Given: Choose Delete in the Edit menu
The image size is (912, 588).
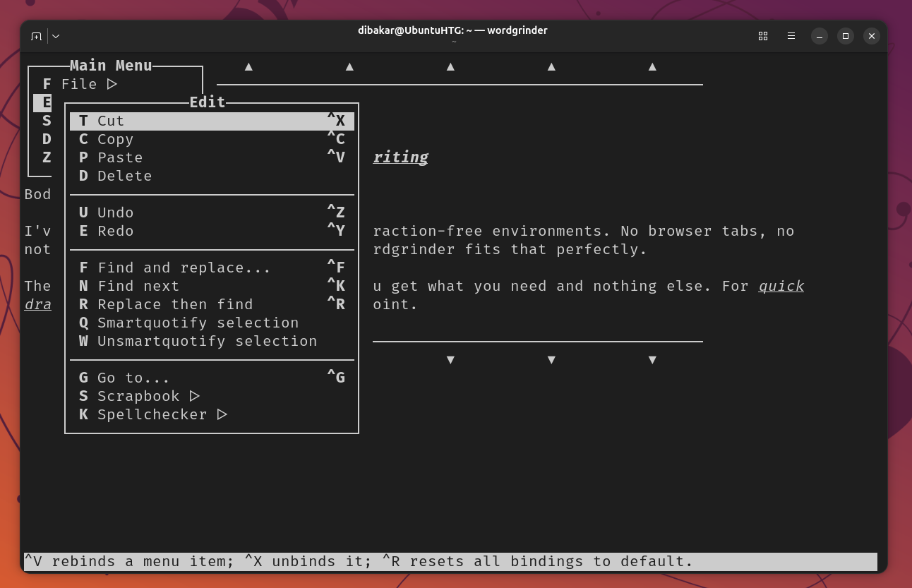Looking at the screenshot, I should [212, 176].
